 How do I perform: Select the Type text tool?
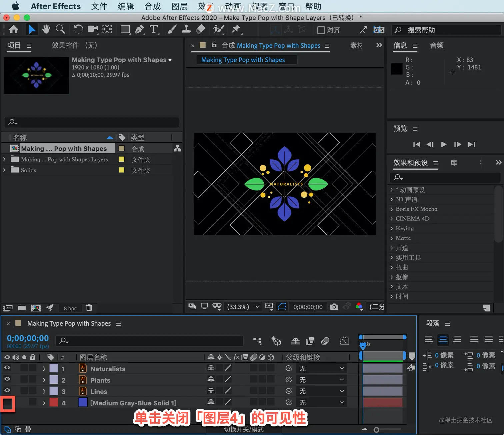[154, 30]
